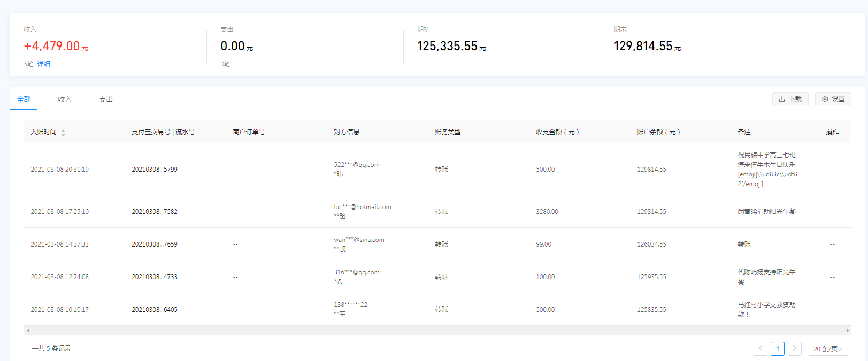868x361 pixels.
Task: Click transaction number 20210308...5799
Action: tap(155, 170)
